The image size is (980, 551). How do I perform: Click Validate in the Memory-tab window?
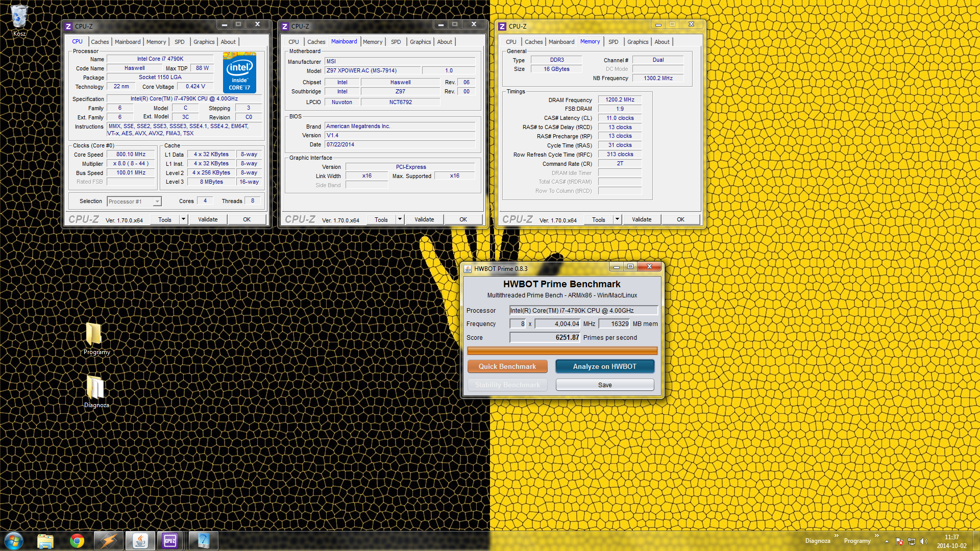[x=642, y=219]
